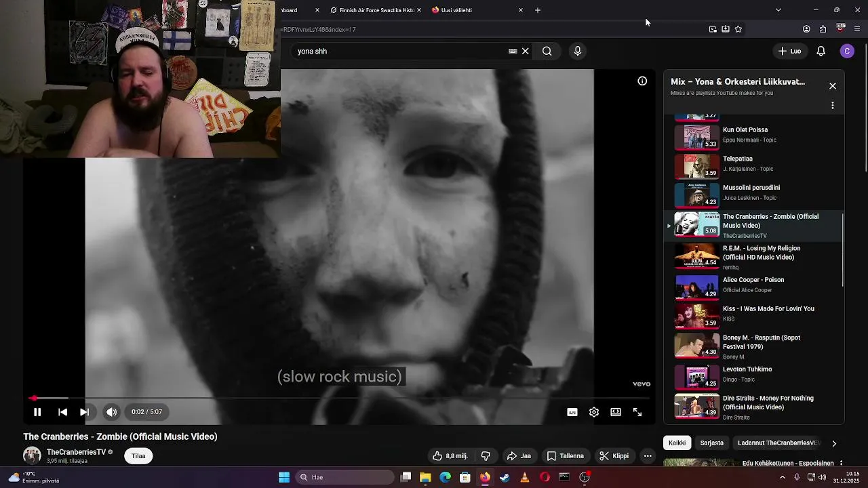Subscribe with the Tilaa button

pos(138,455)
